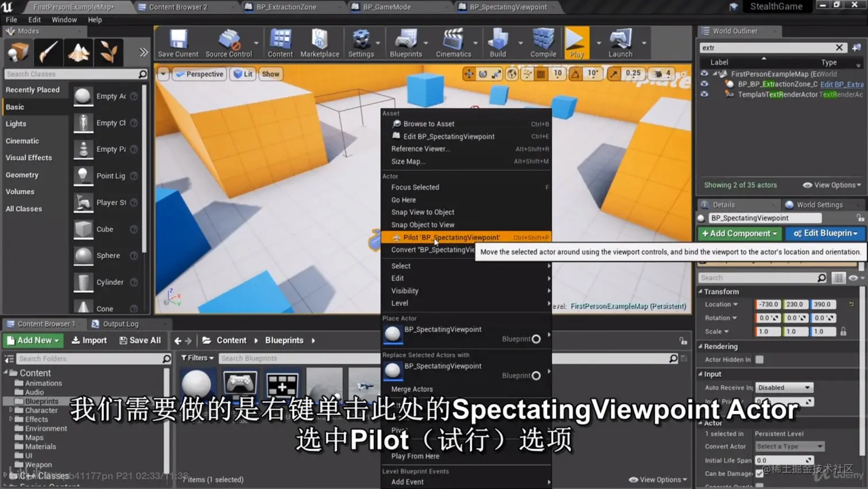Click the Show viewport button
Screen dimensions: 868x489
(x=270, y=74)
